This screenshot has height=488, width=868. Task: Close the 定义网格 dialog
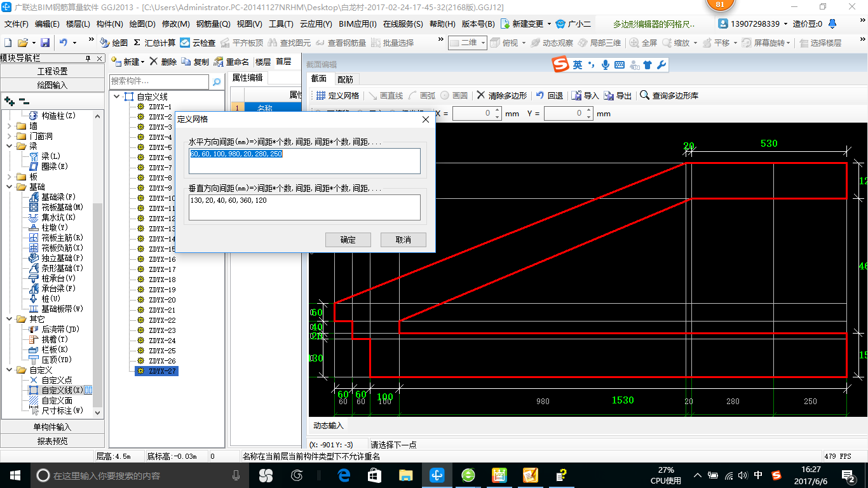(x=425, y=119)
